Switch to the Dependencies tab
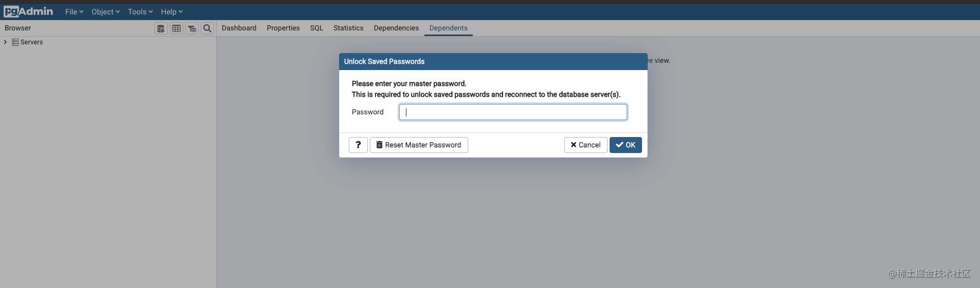The width and height of the screenshot is (980, 288). click(x=396, y=28)
